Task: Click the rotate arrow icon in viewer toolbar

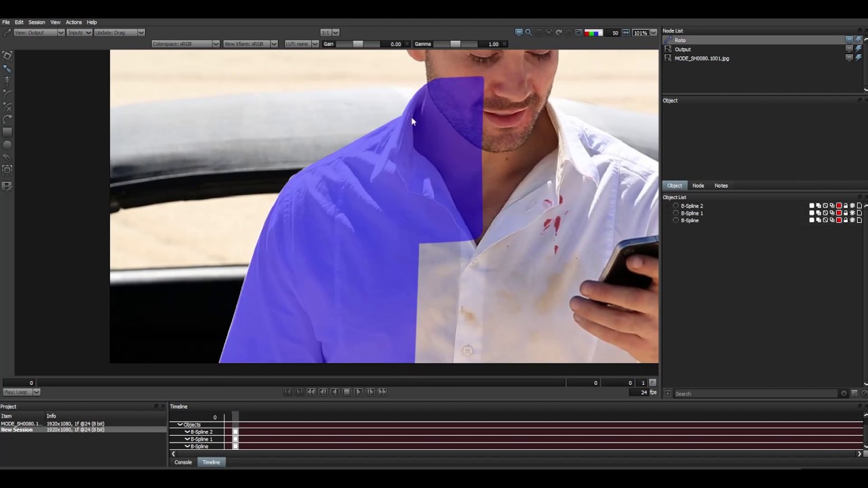Action: coord(559,33)
